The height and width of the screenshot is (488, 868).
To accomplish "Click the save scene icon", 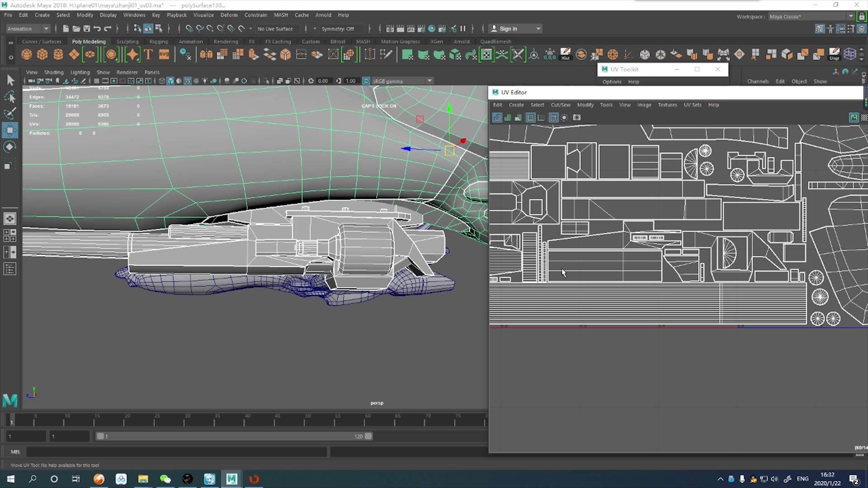I will point(86,28).
